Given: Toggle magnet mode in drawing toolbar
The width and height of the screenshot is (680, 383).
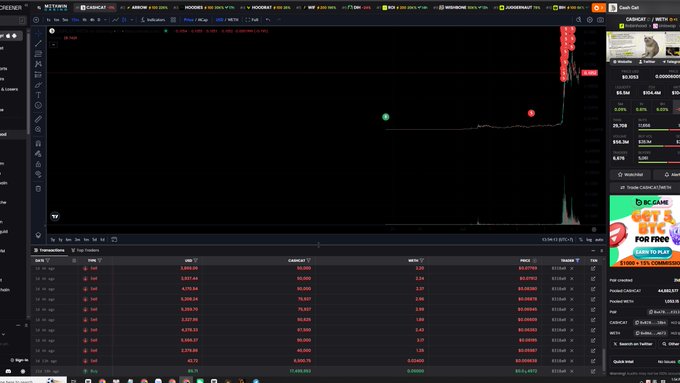Looking at the screenshot, I should [38, 143].
